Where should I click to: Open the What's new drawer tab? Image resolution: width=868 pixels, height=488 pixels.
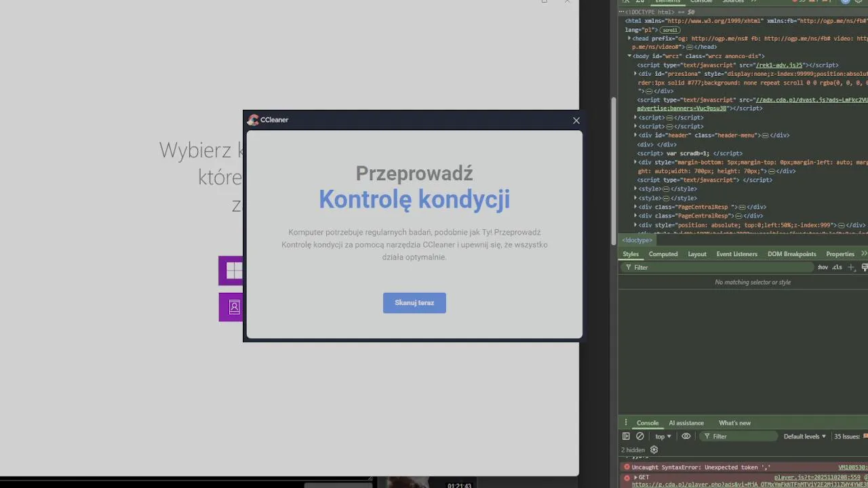pos(734,423)
